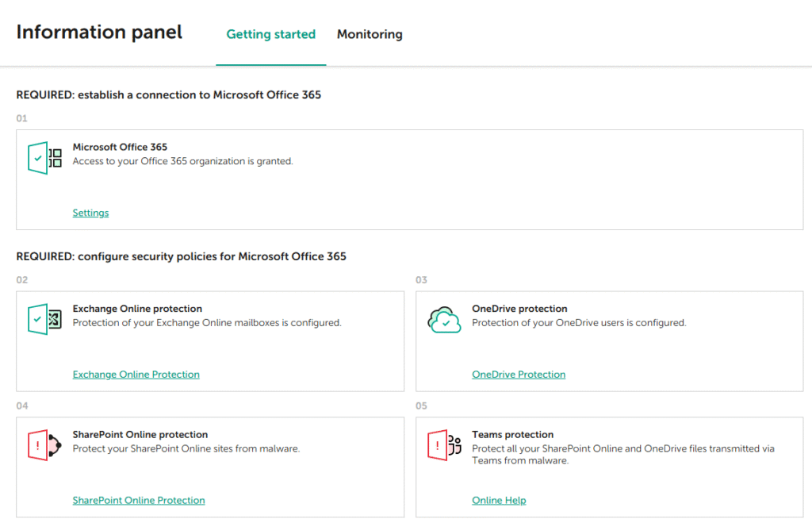This screenshot has height=519, width=812.
Task: Go to the underlined SharePoint Online Protection link
Action: [x=139, y=500]
